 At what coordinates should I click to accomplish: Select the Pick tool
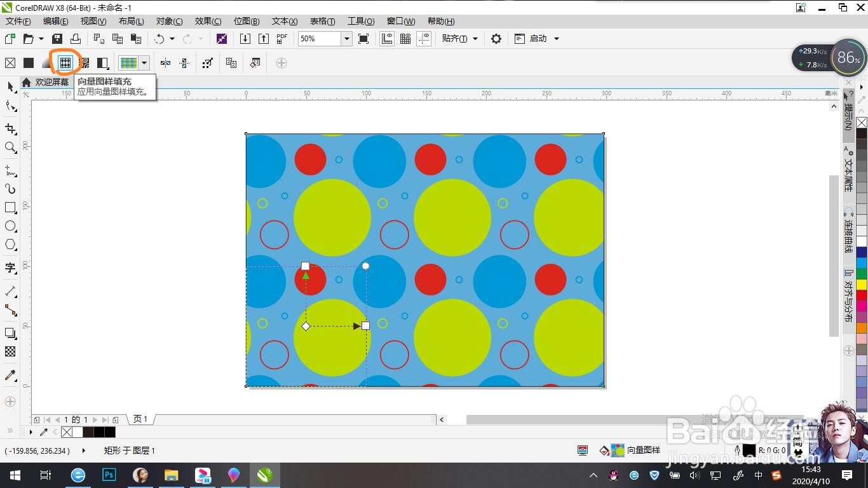[10, 87]
